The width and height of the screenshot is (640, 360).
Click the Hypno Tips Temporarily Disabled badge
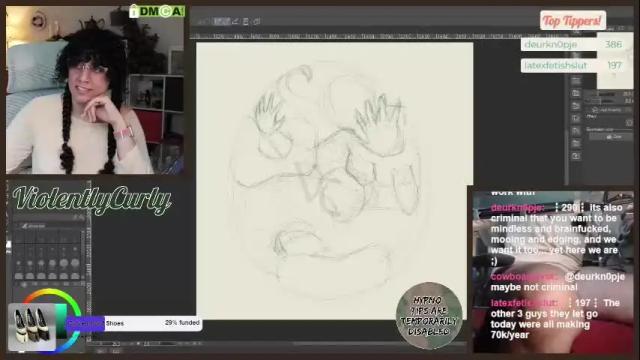(429, 316)
